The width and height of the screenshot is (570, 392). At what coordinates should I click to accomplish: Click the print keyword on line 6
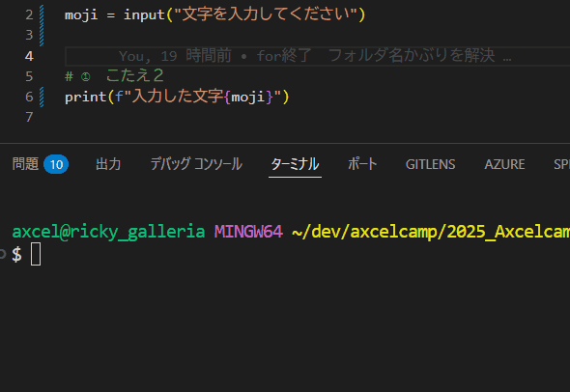point(85,97)
